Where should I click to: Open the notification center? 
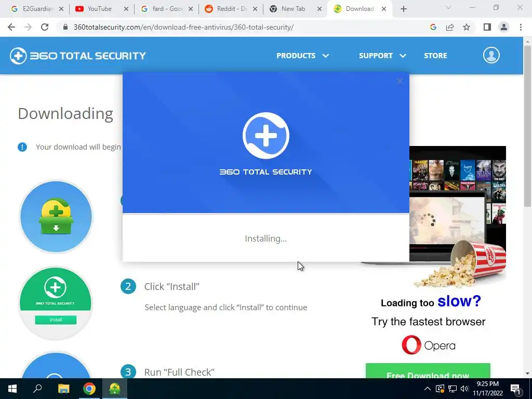[515, 389]
